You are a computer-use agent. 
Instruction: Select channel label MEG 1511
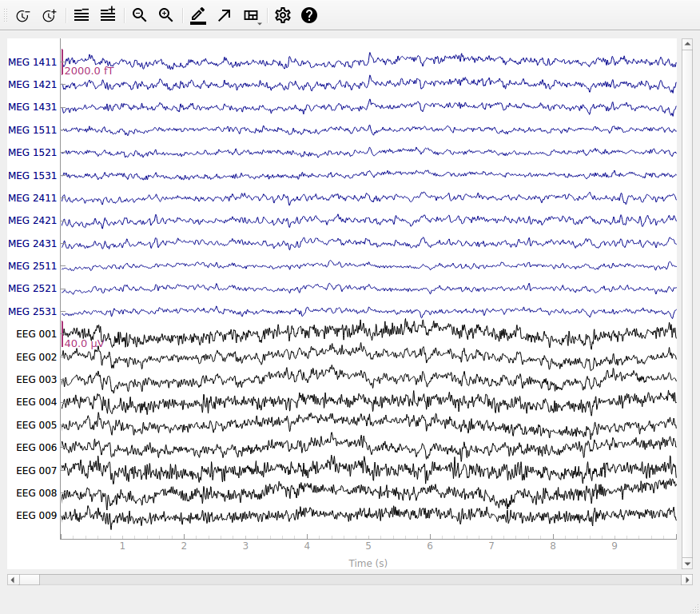33,130
